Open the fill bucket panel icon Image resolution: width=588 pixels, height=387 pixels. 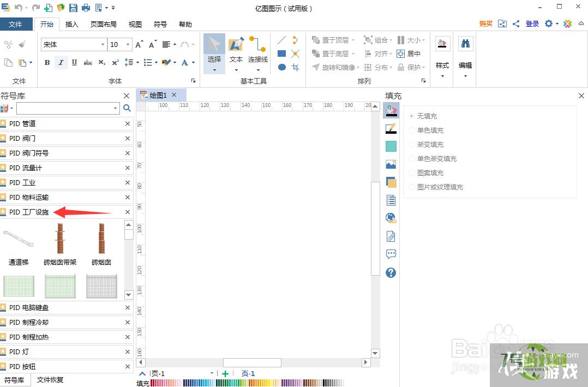[391, 111]
